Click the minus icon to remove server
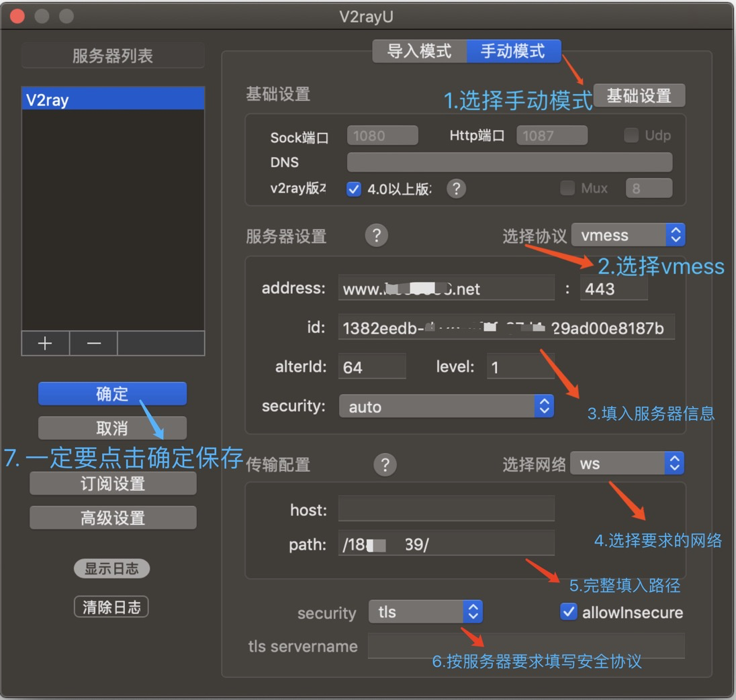The image size is (736, 700). pyautogui.click(x=94, y=343)
